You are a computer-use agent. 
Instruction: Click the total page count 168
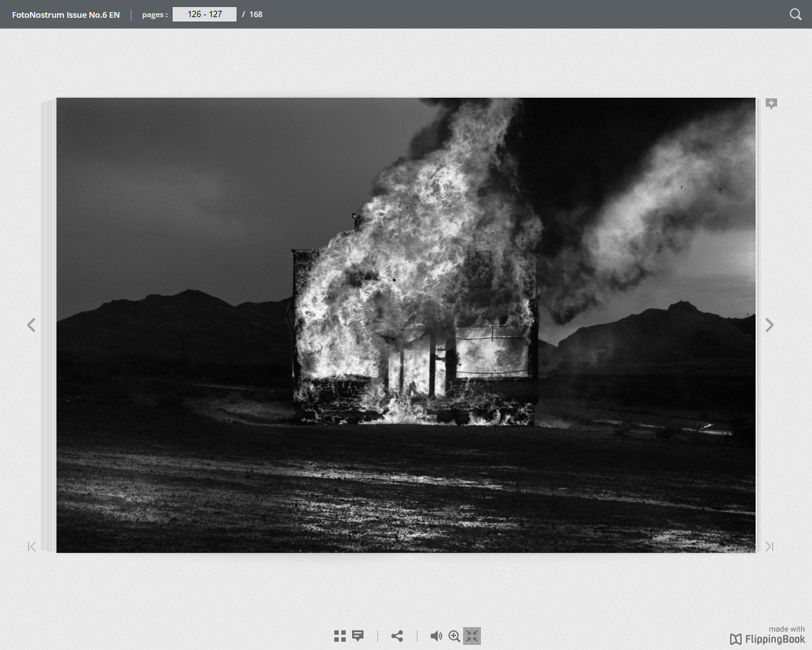256,14
